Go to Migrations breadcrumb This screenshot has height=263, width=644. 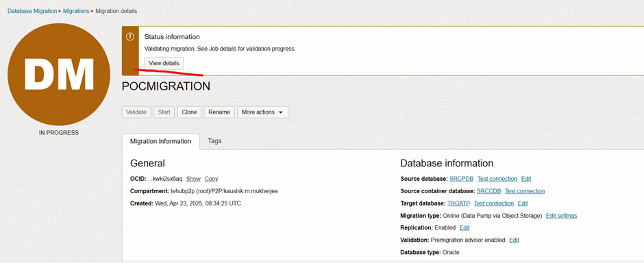76,11
